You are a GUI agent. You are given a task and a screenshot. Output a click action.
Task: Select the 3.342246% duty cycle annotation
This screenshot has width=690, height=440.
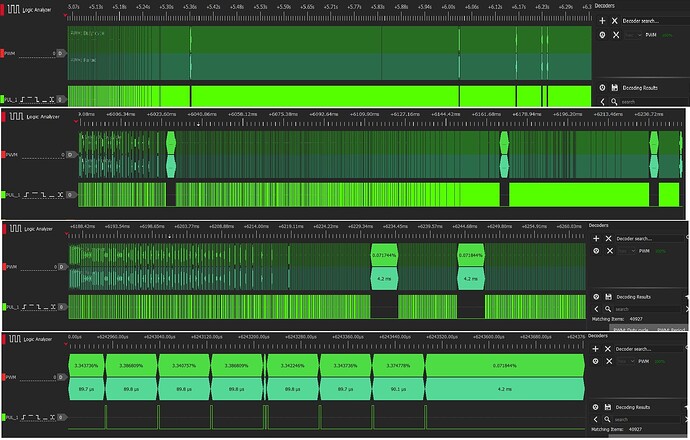point(293,366)
